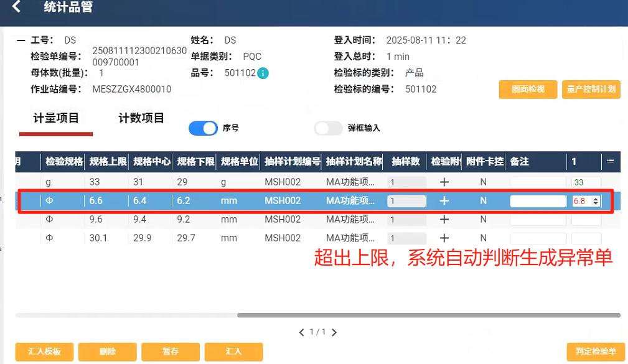Adjust the 6.8 value stepper arrows
This screenshot has height=364, width=628.
[x=596, y=201]
